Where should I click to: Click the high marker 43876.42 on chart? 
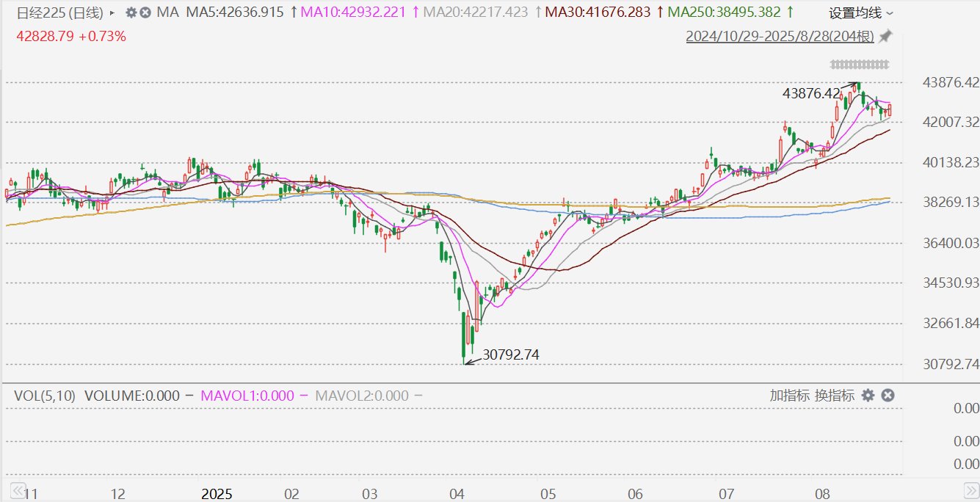pyautogui.click(x=811, y=93)
